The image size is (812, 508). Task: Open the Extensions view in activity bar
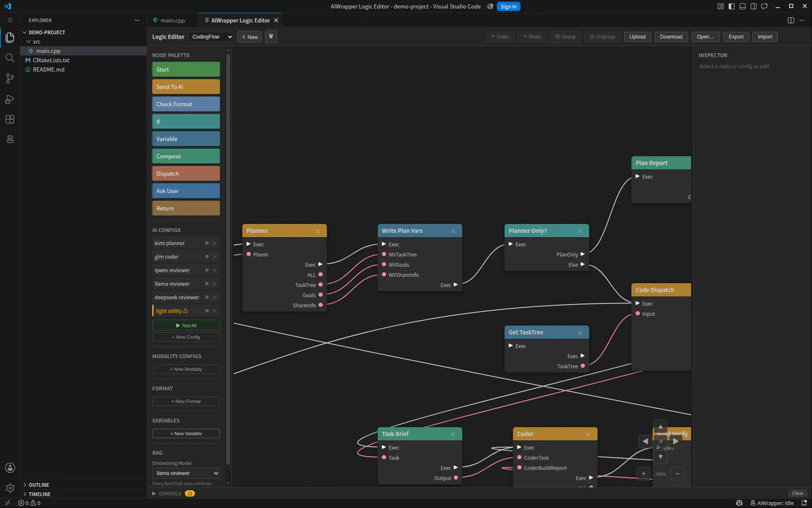10,119
